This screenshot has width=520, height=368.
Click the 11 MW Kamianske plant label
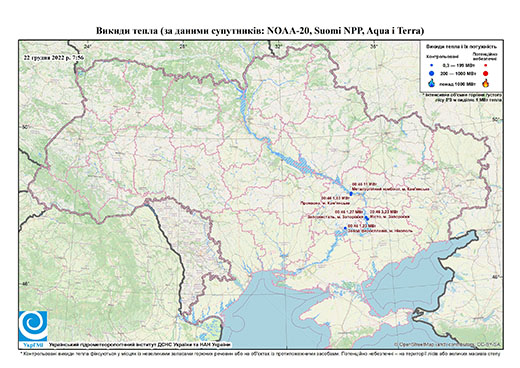(x=391, y=187)
